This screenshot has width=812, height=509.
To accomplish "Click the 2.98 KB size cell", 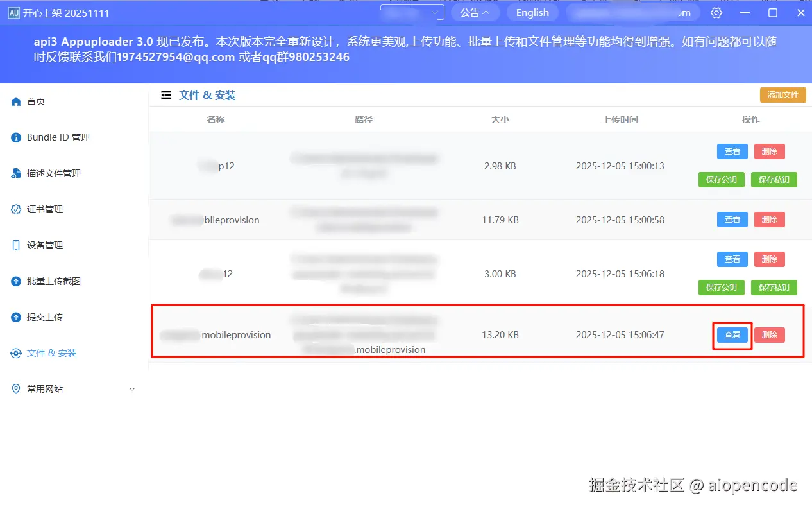I will [500, 166].
